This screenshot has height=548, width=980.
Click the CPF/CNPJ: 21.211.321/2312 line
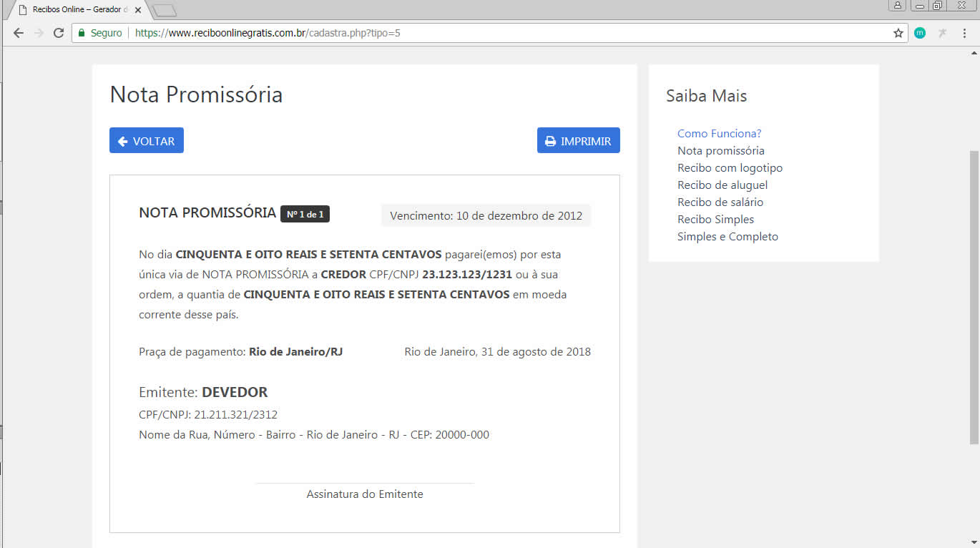pyautogui.click(x=208, y=414)
